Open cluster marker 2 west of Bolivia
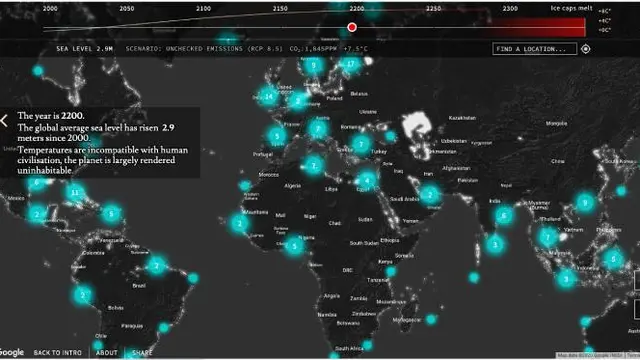The image size is (640, 360). pos(83,295)
